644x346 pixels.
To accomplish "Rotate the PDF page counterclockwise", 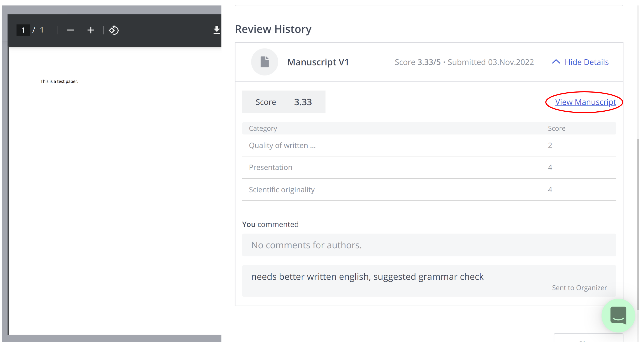I will click(x=114, y=30).
